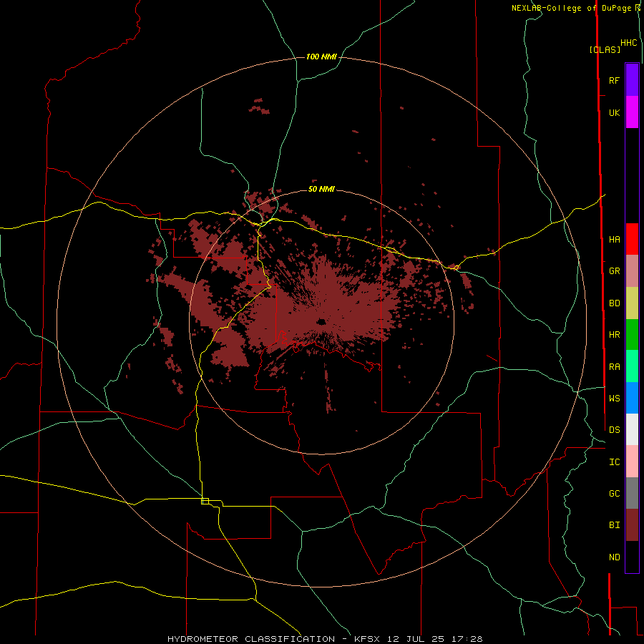Click the WS blue legend swatch

tap(632, 398)
